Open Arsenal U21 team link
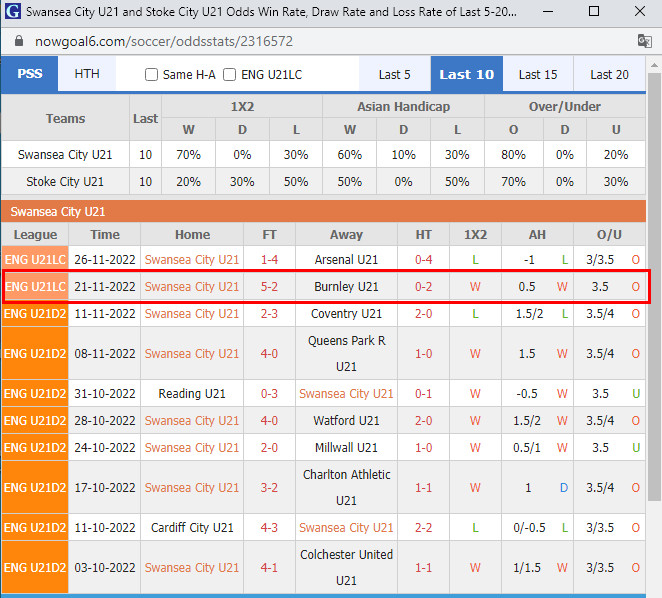Screen dimensions: 662x598 346,260
